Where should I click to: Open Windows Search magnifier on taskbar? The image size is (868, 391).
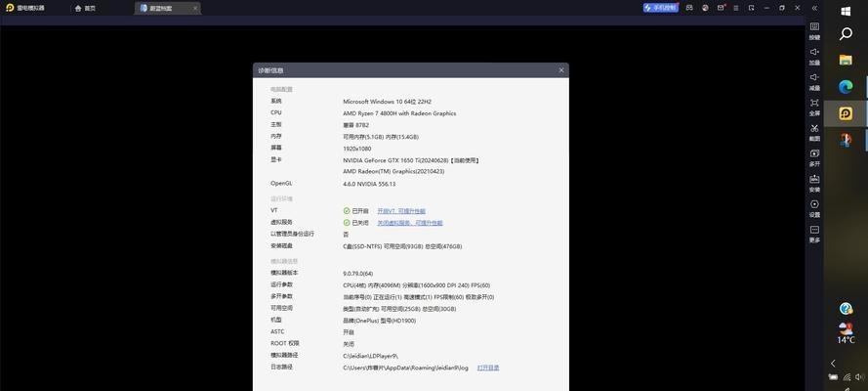pos(846,34)
